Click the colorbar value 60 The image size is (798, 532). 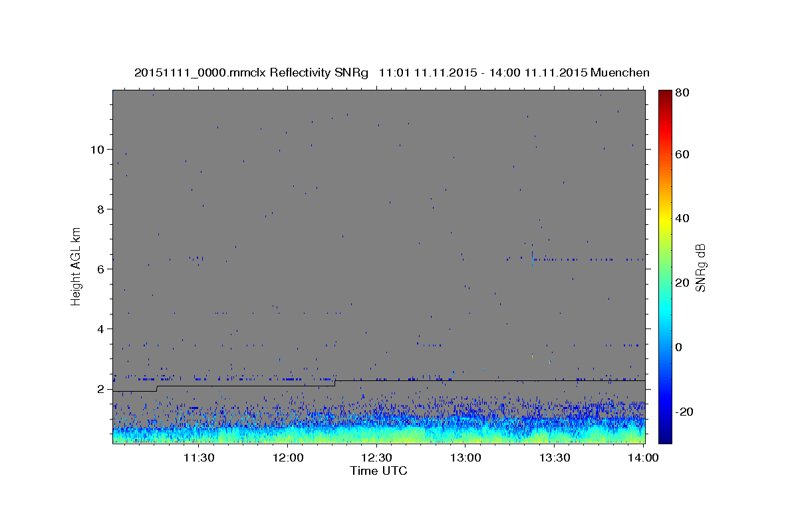(682, 154)
